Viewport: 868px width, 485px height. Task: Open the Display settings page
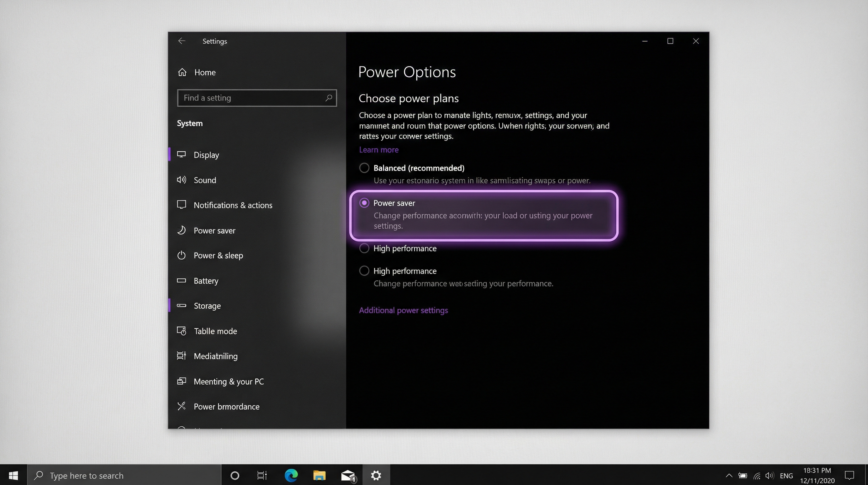click(x=206, y=155)
